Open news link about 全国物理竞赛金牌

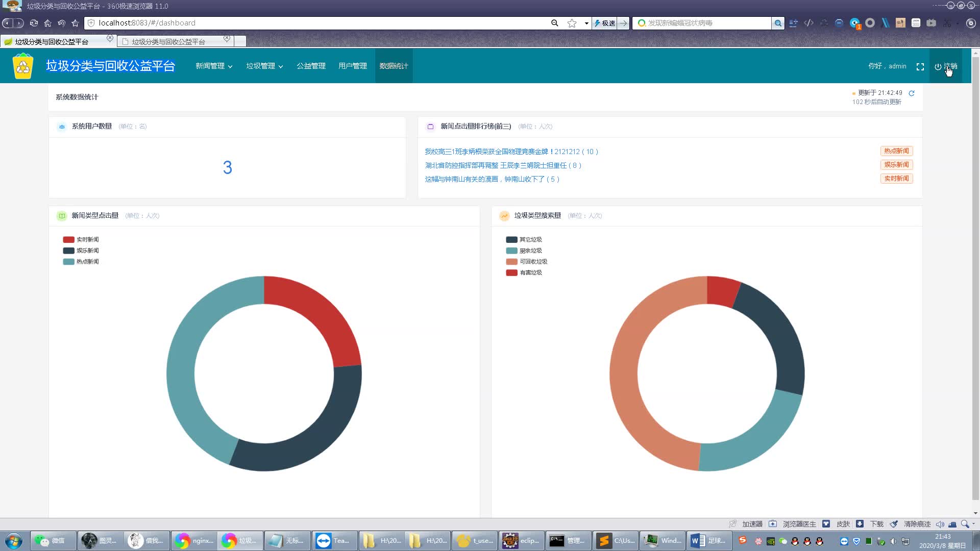[511, 152]
